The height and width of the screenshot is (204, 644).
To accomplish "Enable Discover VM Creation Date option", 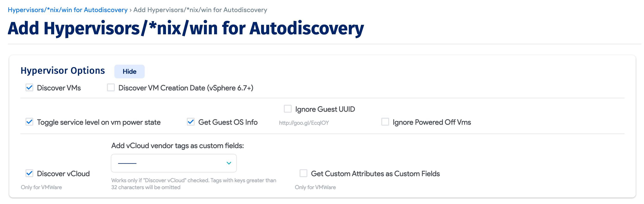I will point(111,88).
